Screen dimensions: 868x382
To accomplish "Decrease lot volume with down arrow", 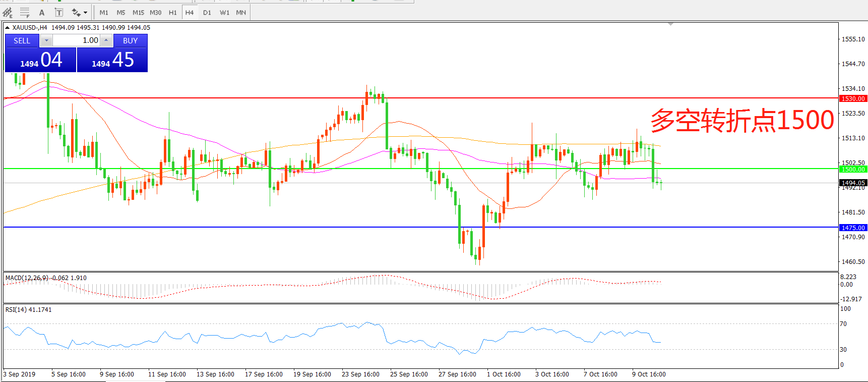I will coord(46,40).
